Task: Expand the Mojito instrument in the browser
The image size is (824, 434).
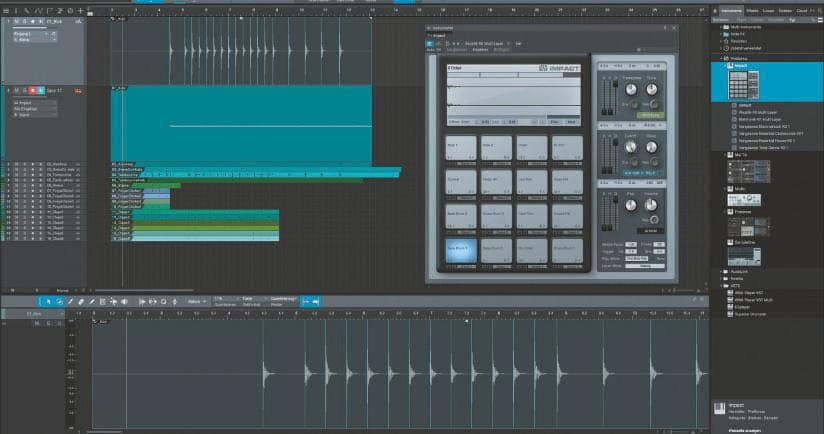Action: pos(726,189)
